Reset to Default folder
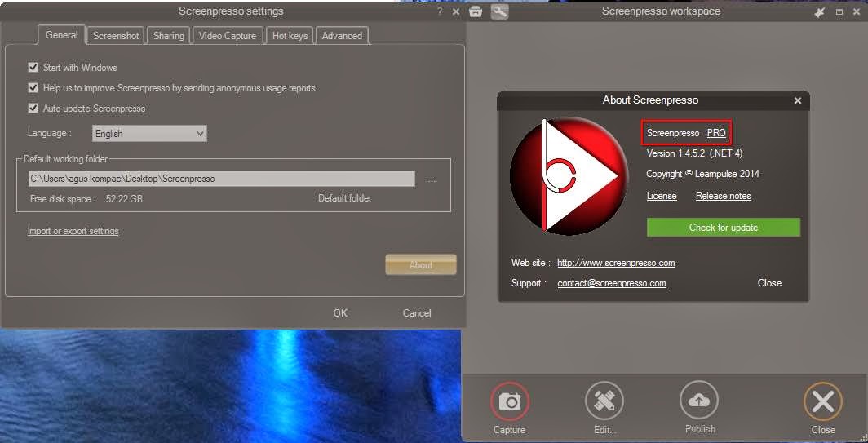Viewport: 868px width, 443px height. (345, 198)
